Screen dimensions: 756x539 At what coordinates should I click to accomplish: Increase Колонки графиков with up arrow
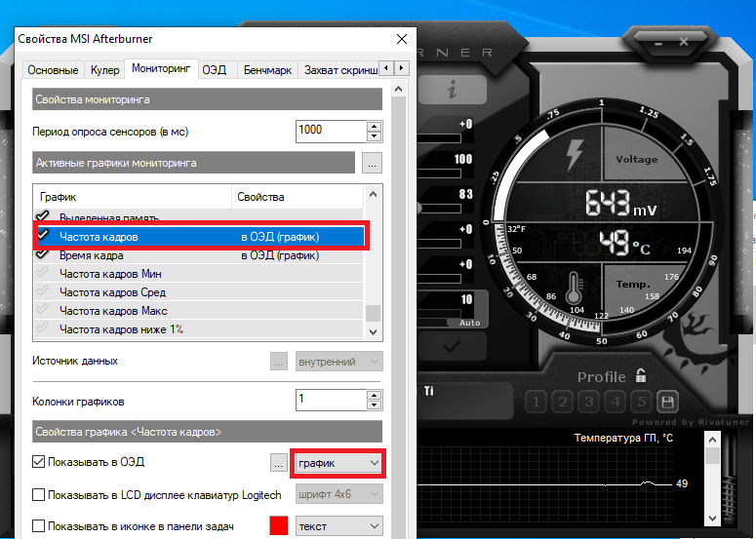[x=375, y=395]
